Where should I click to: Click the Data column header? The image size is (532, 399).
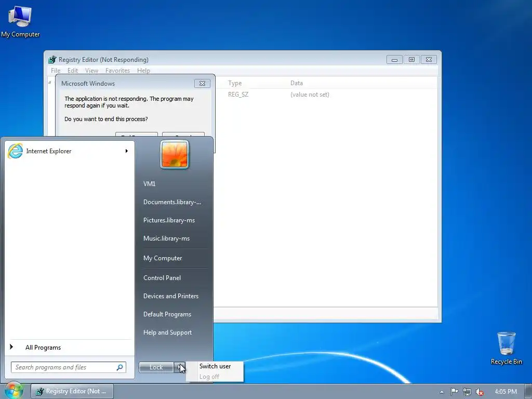coord(296,83)
